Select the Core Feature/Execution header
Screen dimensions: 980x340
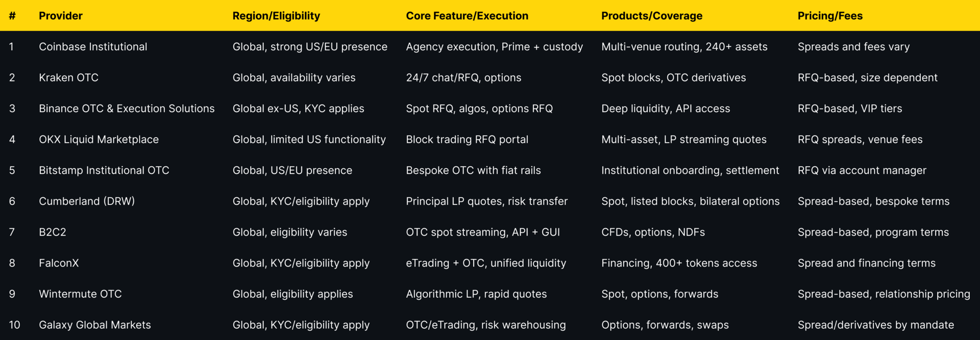click(467, 16)
